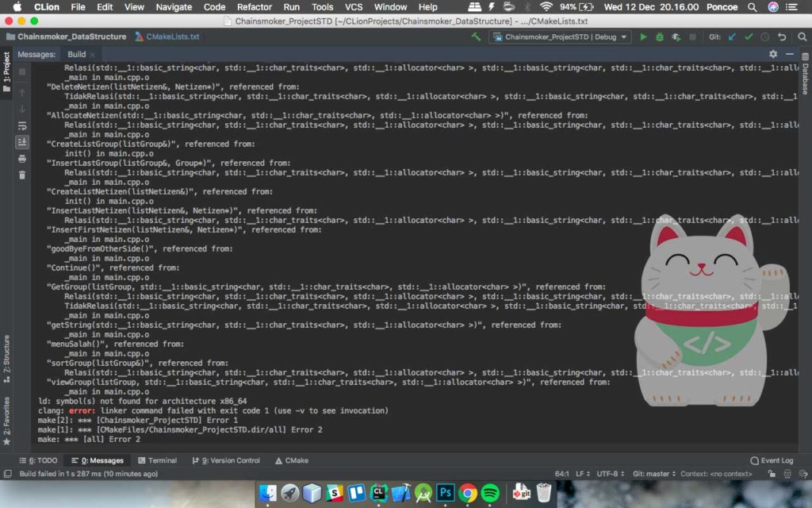Start debugging with the bug icon
Image resolution: width=812 pixels, height=508 pixels.
tap(659, 37)
